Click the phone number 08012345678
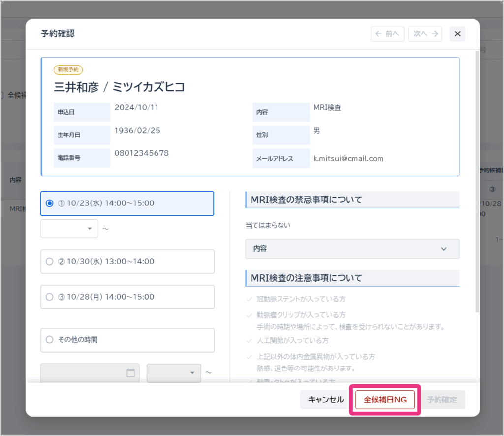504x436 pixels. coord(141,153)
